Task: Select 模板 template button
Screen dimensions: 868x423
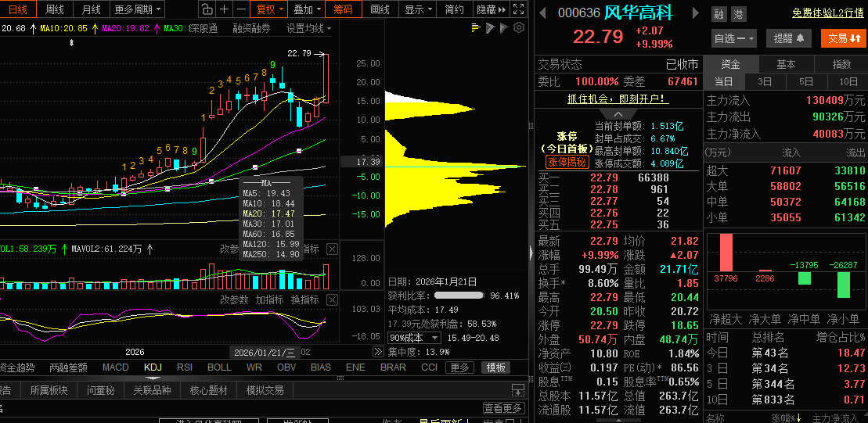Action: click(496, 367)
